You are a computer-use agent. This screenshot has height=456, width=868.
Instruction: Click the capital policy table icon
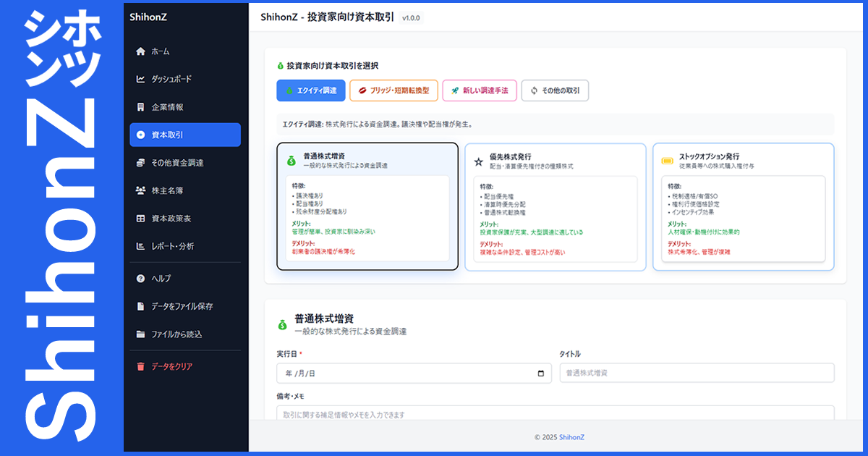(x=140, y=219)
